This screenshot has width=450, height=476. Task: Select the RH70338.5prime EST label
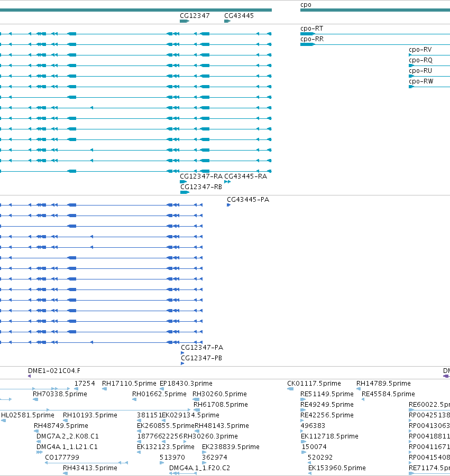tap(60, 394)
